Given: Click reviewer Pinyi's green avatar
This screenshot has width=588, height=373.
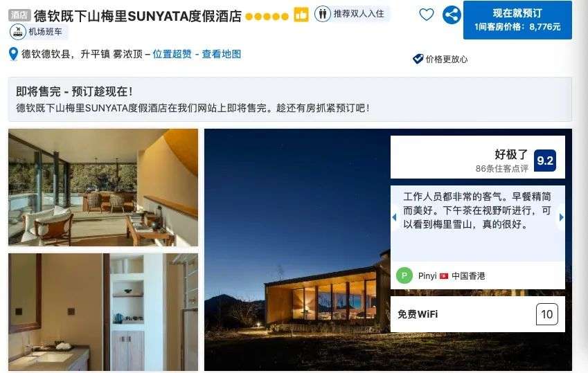Looking at the screenshot, I should click(x=404, y=275).
